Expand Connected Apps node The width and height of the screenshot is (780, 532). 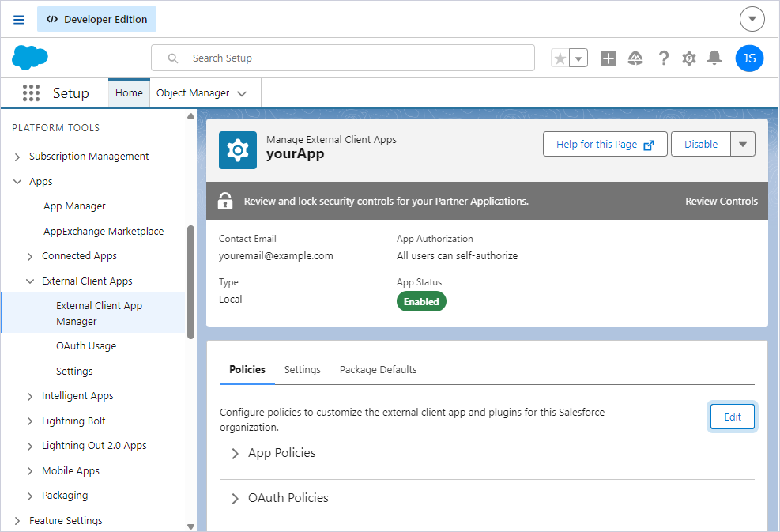30,256
